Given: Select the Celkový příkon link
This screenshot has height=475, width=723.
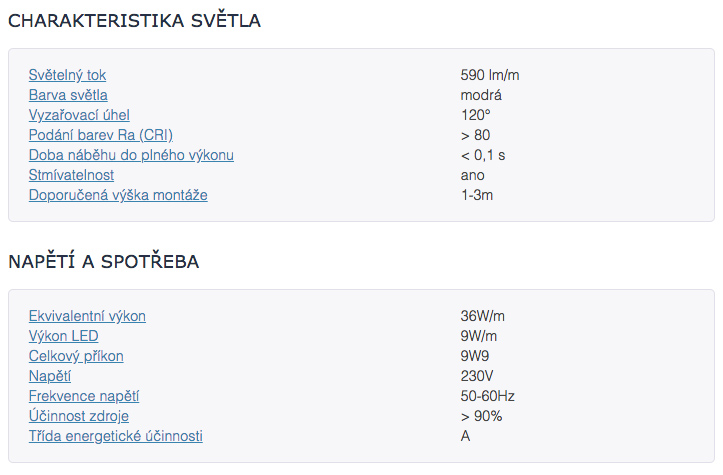Looking at the screenshot, I should (x=76, y=356).
